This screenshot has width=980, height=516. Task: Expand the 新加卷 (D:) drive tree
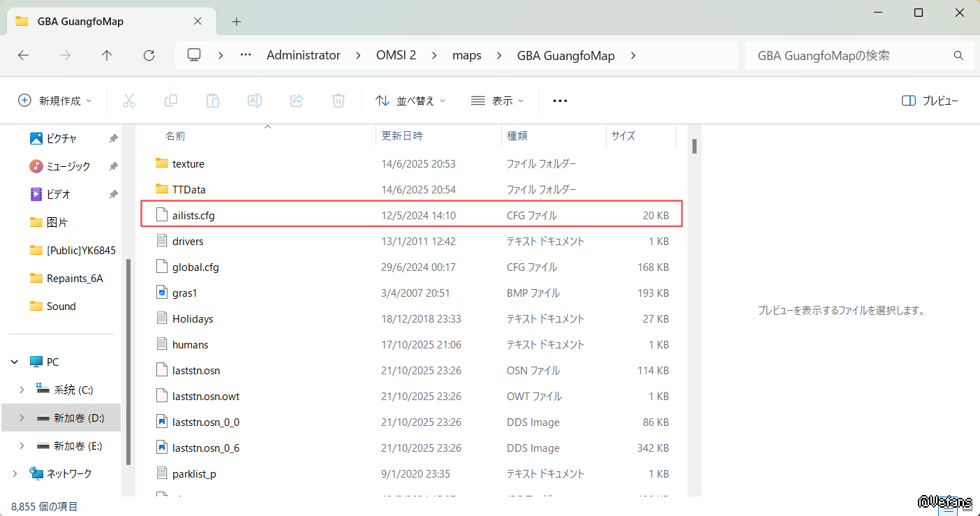22,418
